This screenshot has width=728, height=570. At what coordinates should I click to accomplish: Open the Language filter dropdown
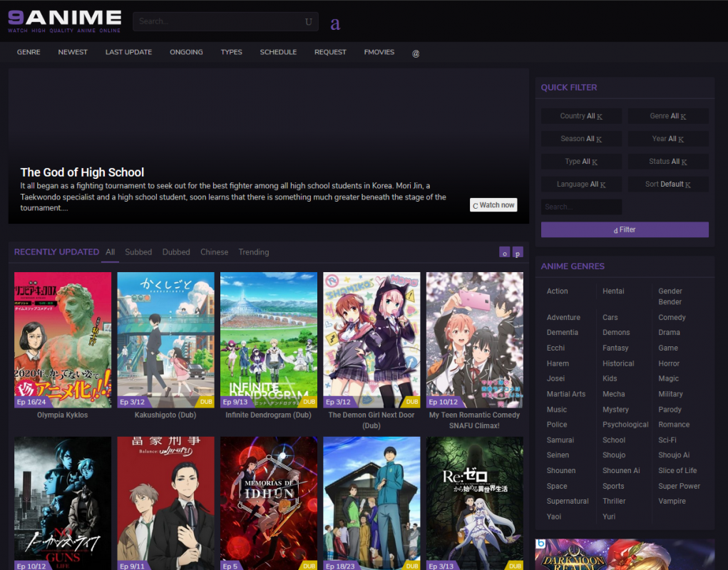click(x=581, y=184)
